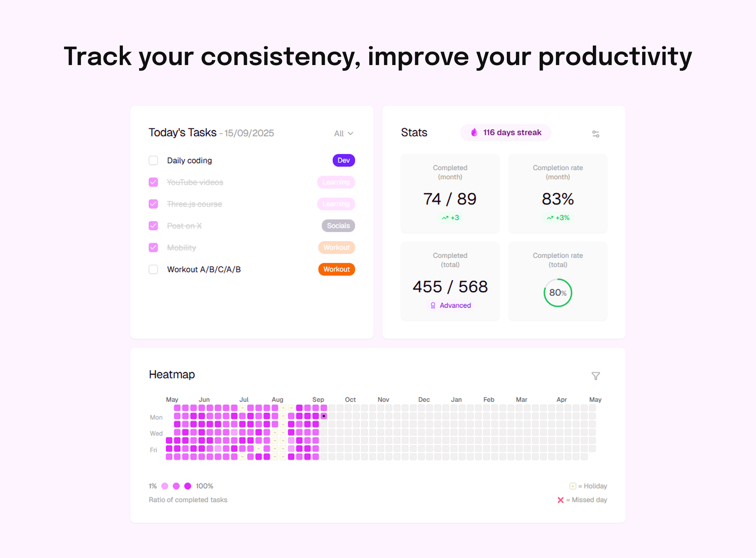Screen dimensions: 756x558
Task: Click the 100% magenta legend dot
Action: (187, 486)
